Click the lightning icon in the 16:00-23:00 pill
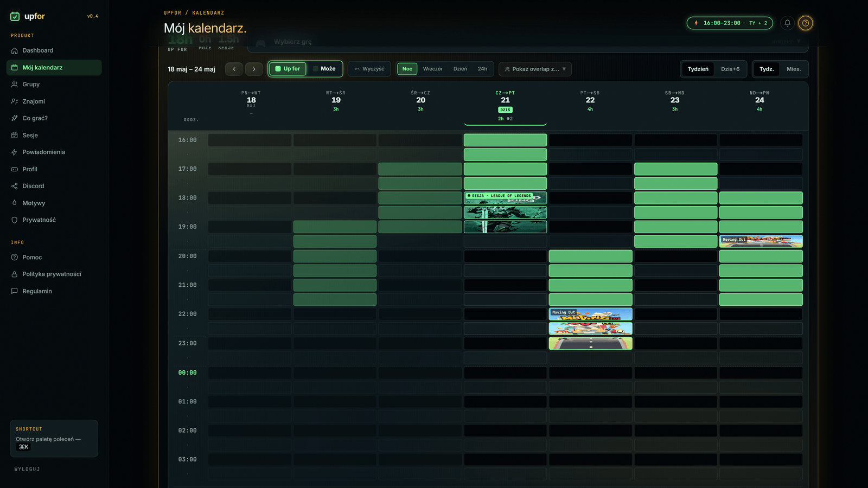The height and width of the screenshot is (488, 868). [x=696, y=23]
